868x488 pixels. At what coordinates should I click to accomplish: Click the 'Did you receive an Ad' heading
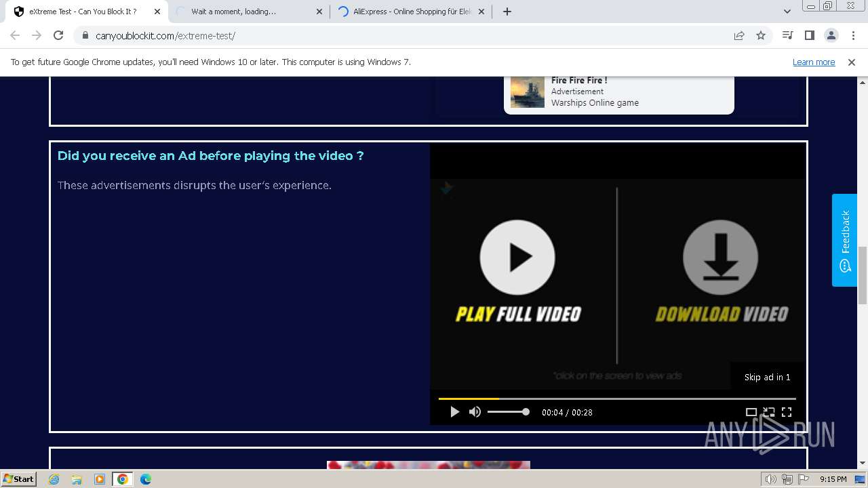click(210, 156)
